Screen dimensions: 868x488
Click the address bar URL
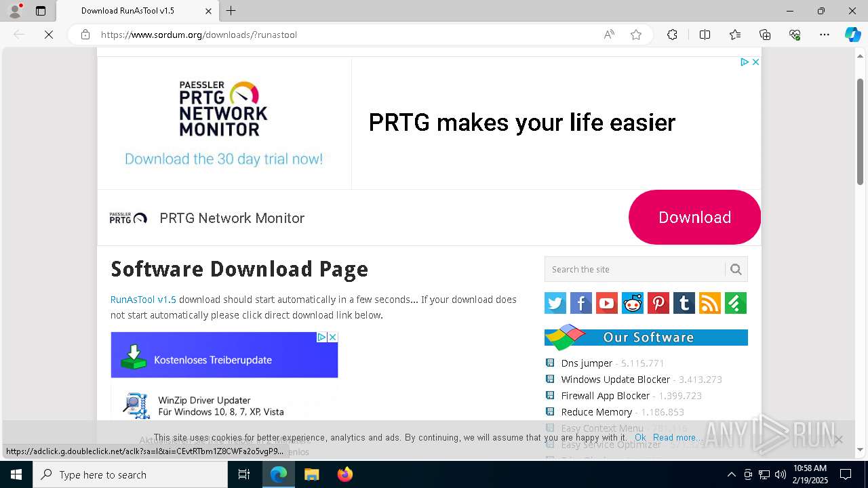199,35
